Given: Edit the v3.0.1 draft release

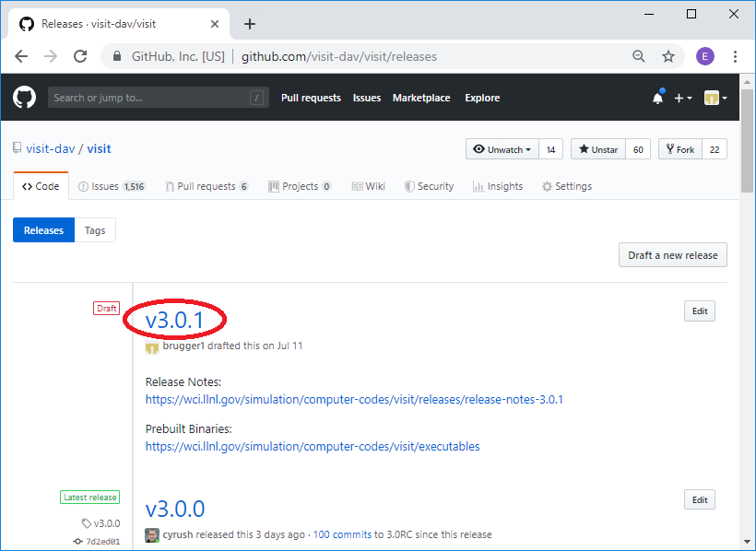Looking at the screenshot, I should pos(700,311).
